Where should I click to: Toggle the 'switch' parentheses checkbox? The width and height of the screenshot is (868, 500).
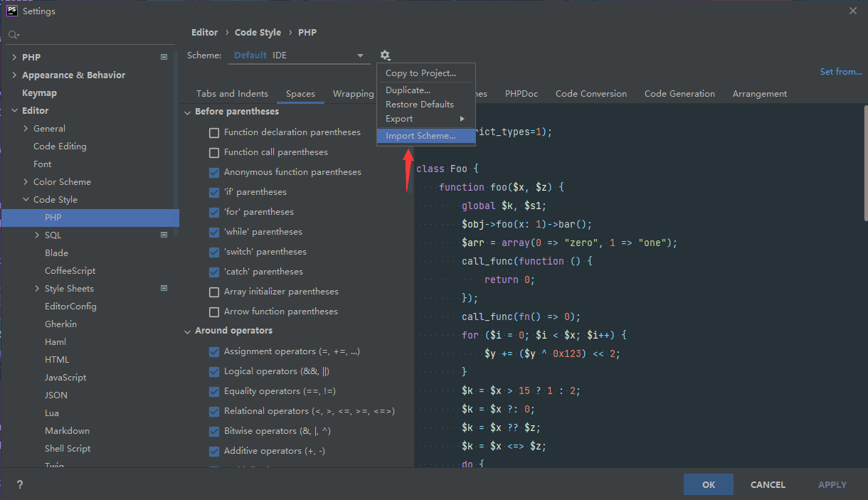pos(214,252)
